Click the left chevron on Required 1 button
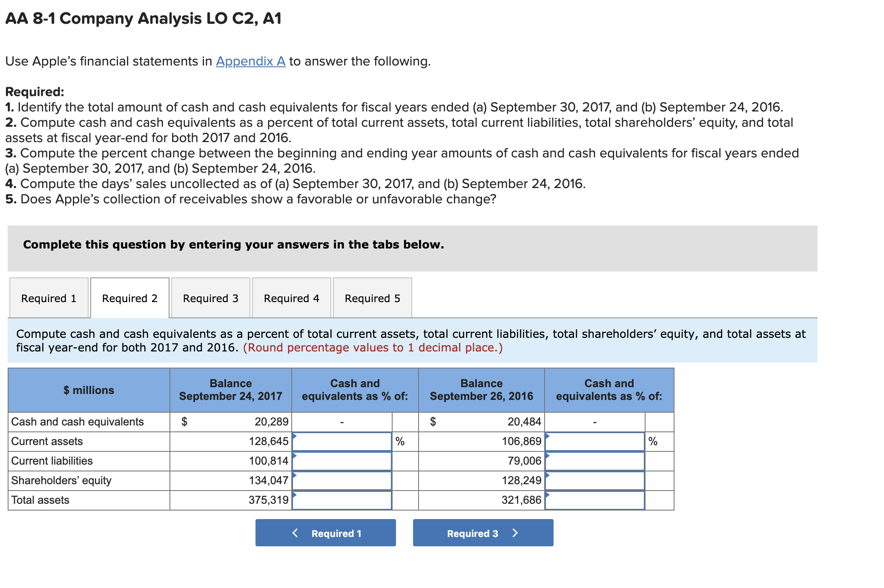The image size is (884, 588). pyautogui.click(x=295, y=533)
